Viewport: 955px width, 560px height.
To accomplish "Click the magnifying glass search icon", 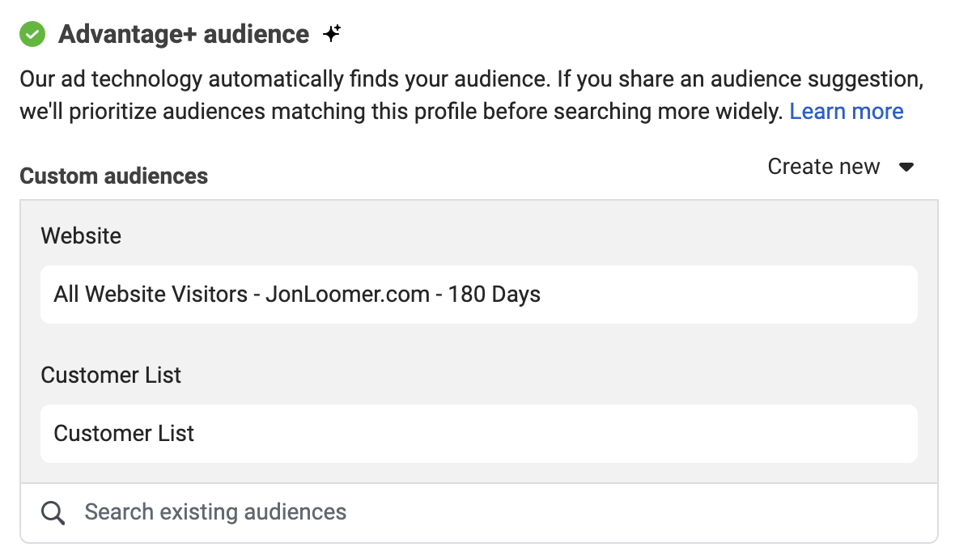I will [x=53, y=512].
